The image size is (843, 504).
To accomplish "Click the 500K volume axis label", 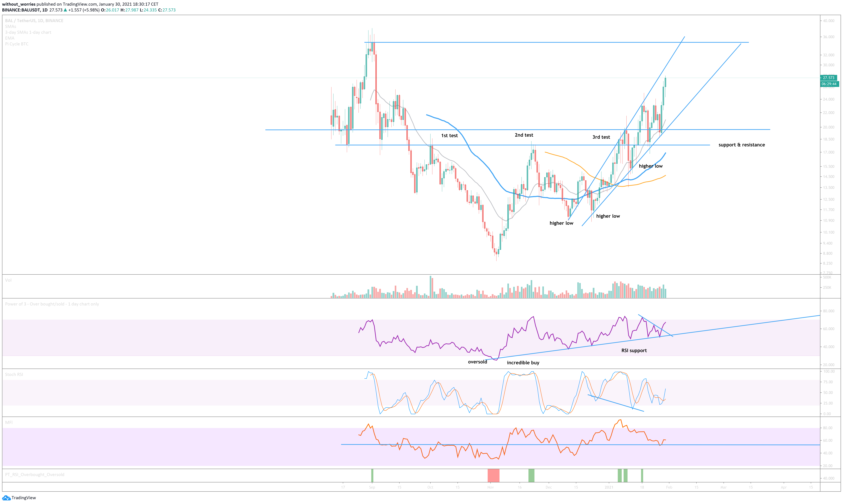I will click(827, 278).
